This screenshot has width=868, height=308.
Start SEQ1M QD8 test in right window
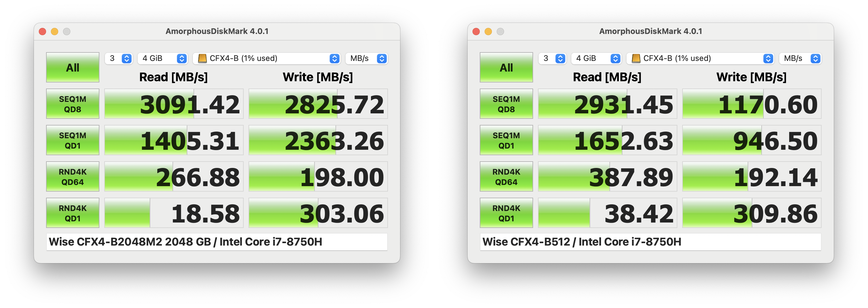[x=506, y=104]
